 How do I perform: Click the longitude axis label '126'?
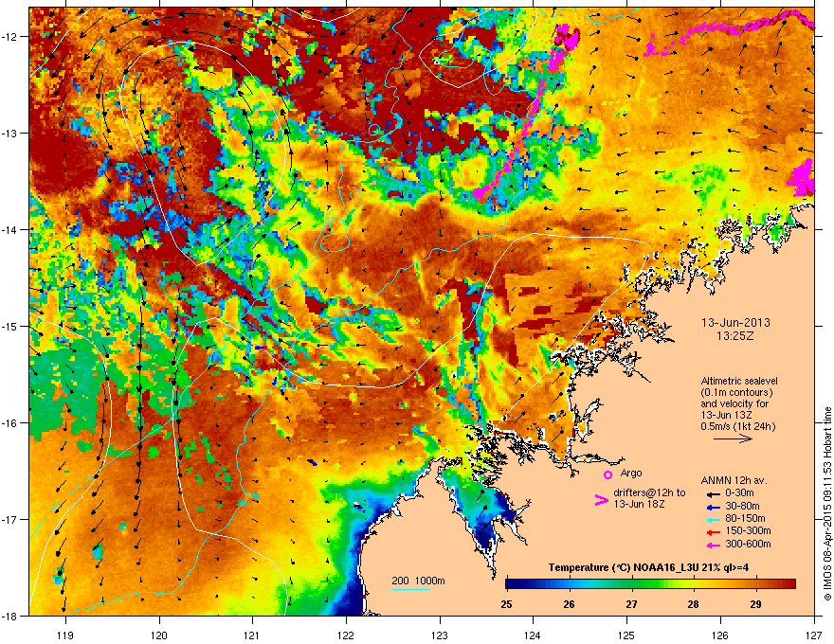(x=720, y=635)
